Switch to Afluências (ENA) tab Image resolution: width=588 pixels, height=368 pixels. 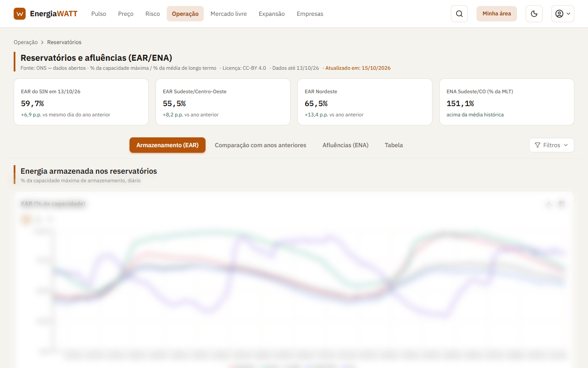coord(345,145)
